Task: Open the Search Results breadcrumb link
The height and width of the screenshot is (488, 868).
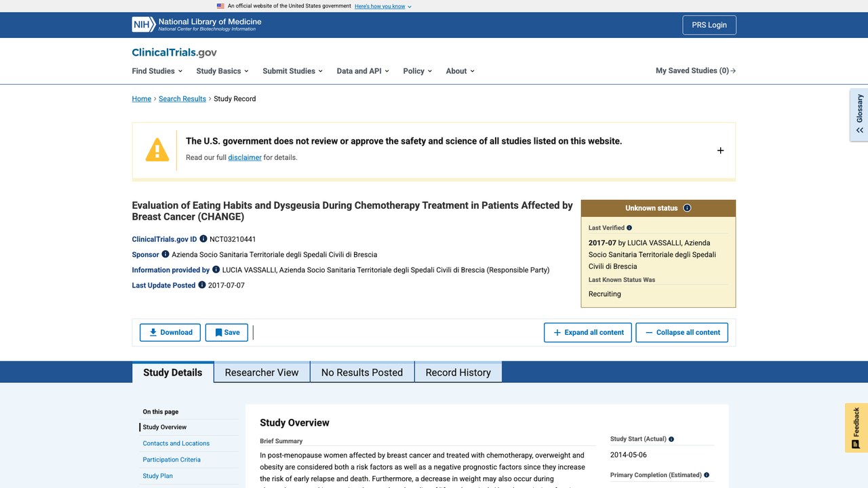Action: tap(182, 99)
